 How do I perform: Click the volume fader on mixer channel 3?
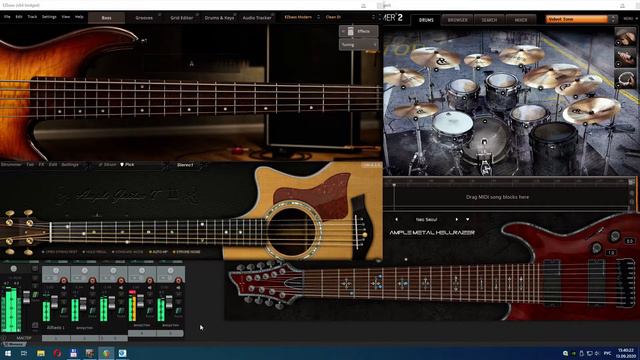tap(112, 302)
